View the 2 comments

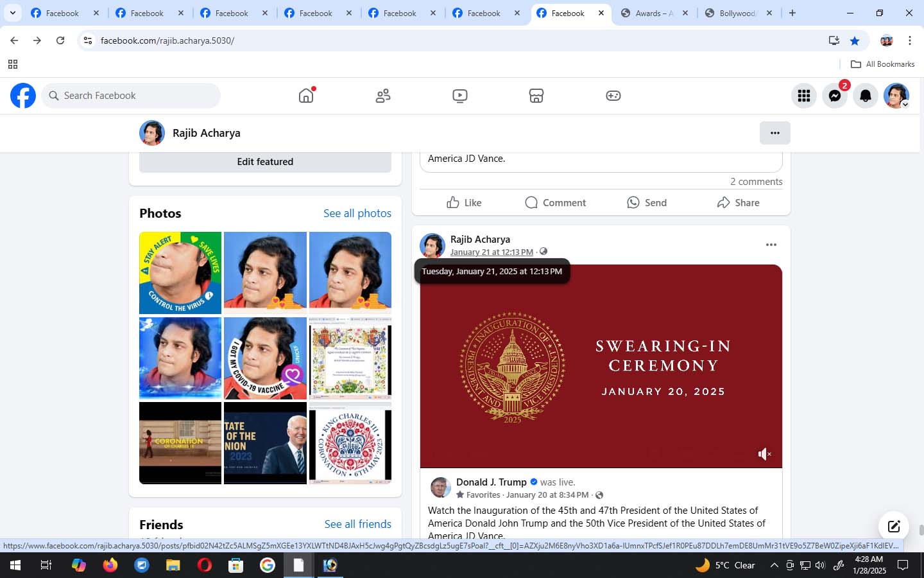[x=757, y=182]
